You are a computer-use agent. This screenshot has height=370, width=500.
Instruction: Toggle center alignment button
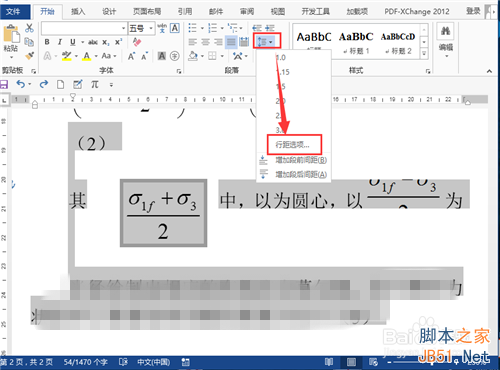(x=205, y=42)
